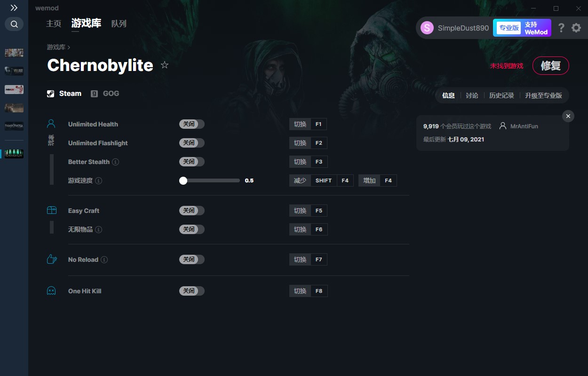588x376 pixels.
Task: Open the 讨论 tab
Action: [472, 95]
